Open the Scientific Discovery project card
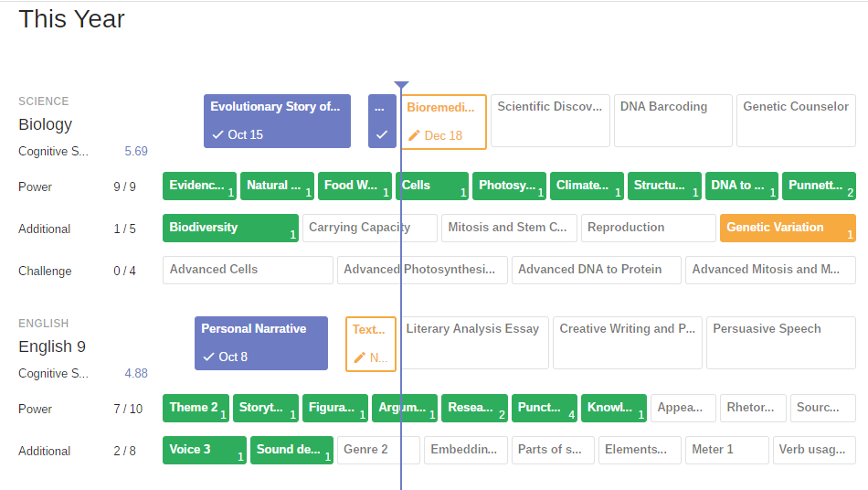This screenshot has height=490, width=868. tap(550, 120)
